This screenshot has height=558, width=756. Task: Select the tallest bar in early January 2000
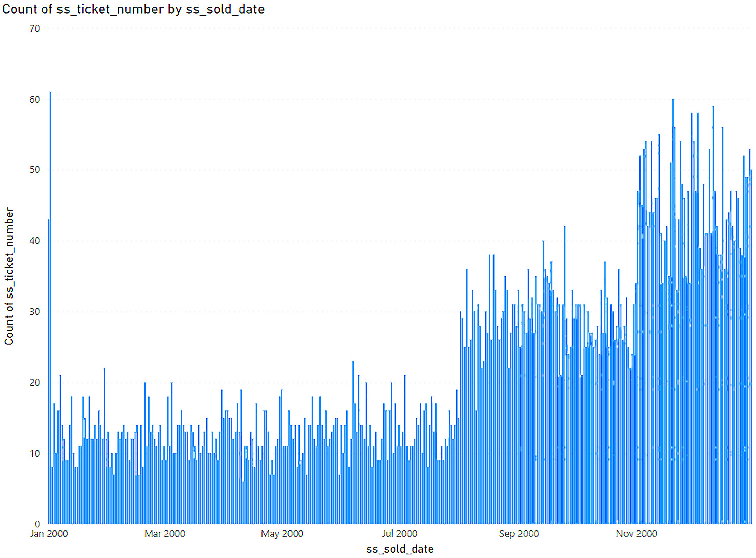(50, 305)
